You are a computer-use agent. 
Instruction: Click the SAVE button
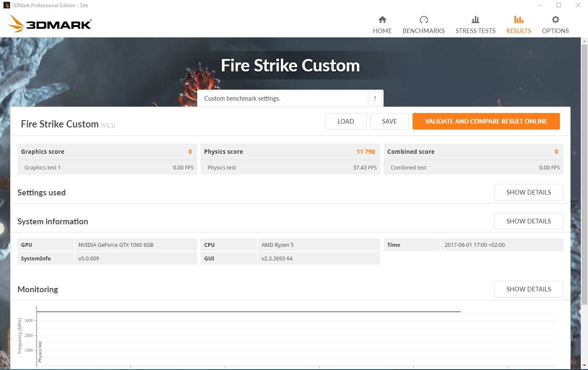coord(389,121)
